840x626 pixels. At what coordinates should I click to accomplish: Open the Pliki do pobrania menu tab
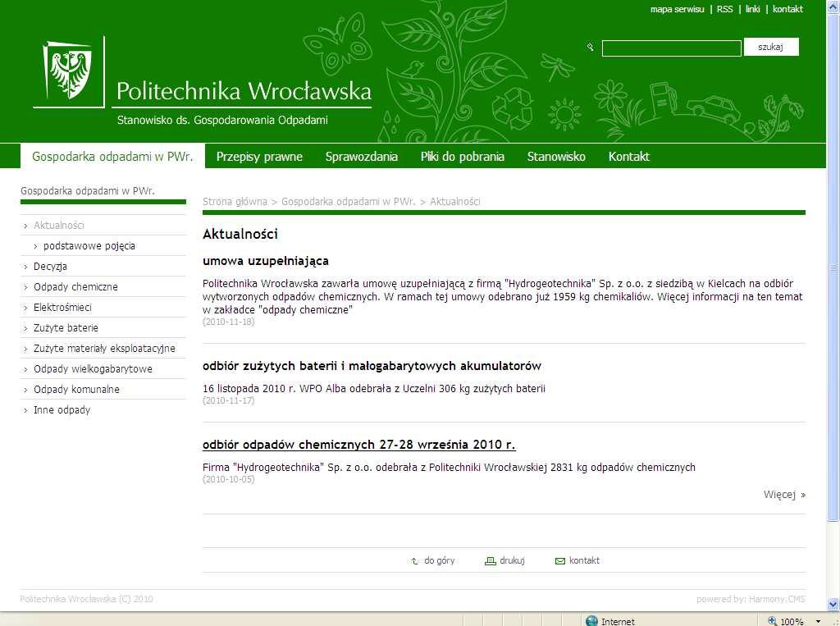click(x=463, y=157)
